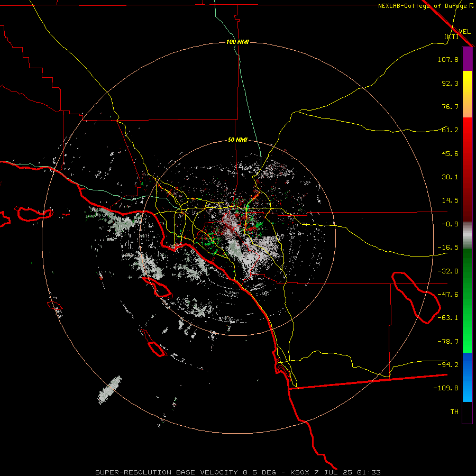The width and height of the screenshot is (476, 476).
Task: Pick the yellow-orange segment of velocity color bar
Action: pyautogui.click(x=467, y=94)
